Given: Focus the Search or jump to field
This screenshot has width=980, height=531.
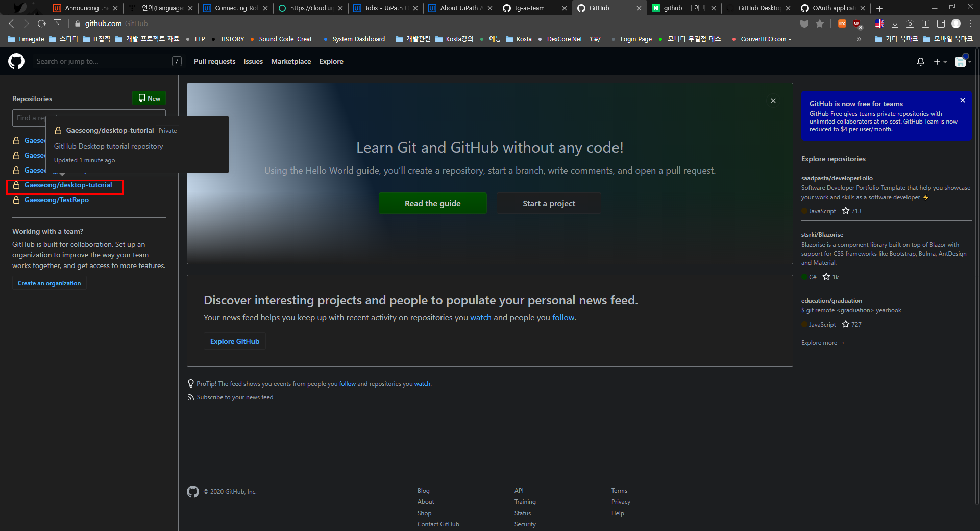Looking at the screenshot, I should [109, 61].
